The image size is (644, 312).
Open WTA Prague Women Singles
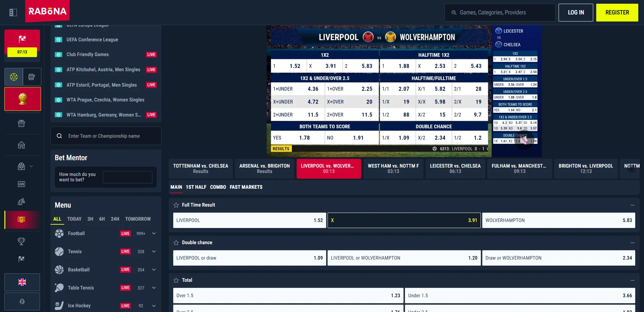105,100
